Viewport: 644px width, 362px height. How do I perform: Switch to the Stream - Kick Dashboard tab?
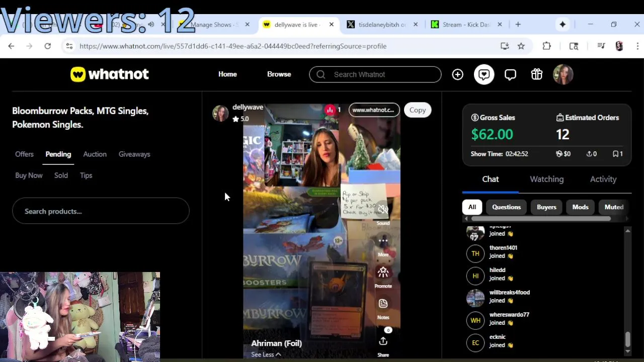(466, 24)
